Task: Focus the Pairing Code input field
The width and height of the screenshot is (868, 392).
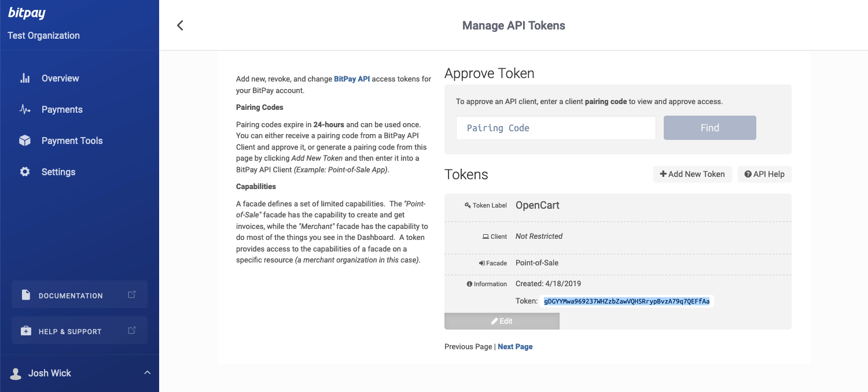Action: point(556,128)
